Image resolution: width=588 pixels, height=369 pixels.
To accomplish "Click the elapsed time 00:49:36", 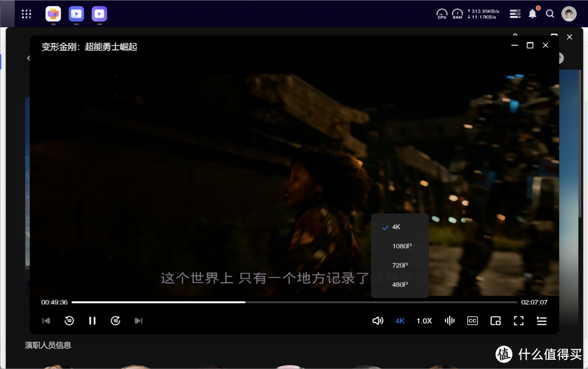I will pos(54,302).
